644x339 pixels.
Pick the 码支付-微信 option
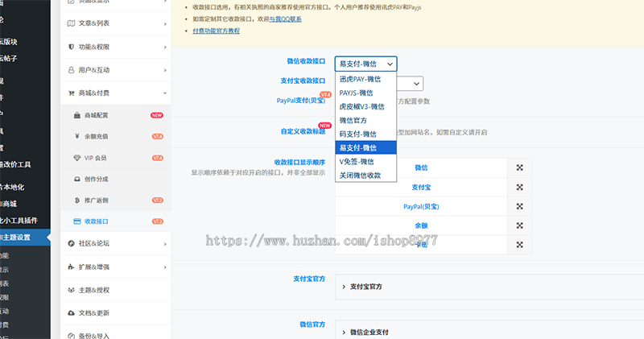[x=366, y=134]
